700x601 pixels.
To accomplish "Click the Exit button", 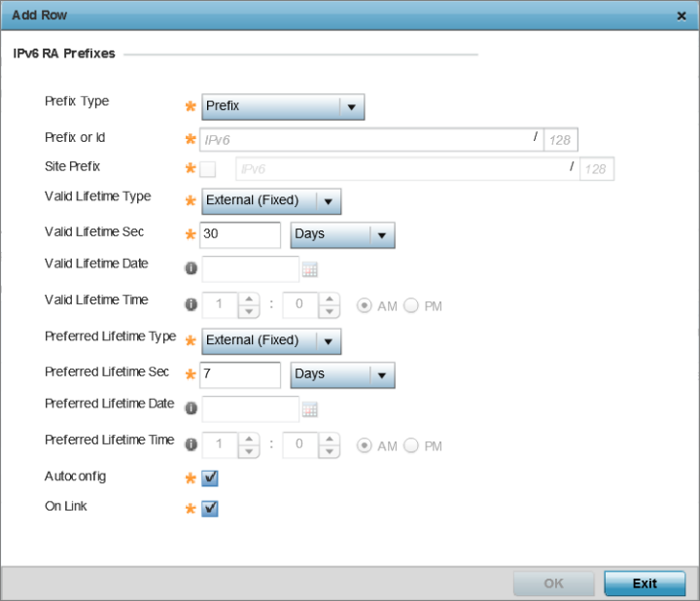I will 645,583.
